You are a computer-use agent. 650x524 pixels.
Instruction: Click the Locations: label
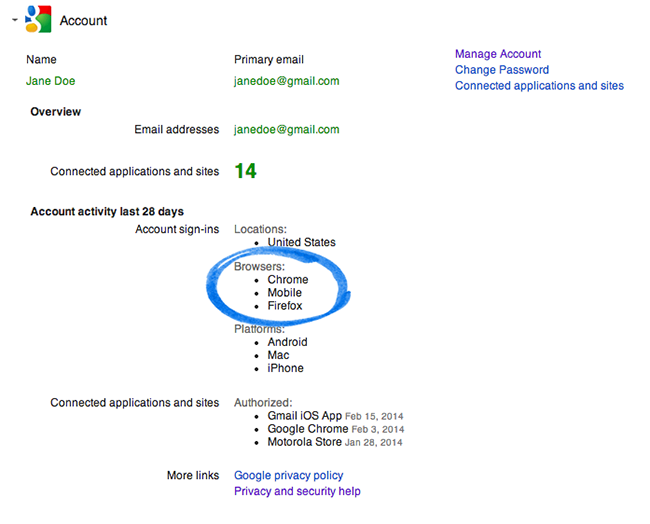tap(260, 229)
